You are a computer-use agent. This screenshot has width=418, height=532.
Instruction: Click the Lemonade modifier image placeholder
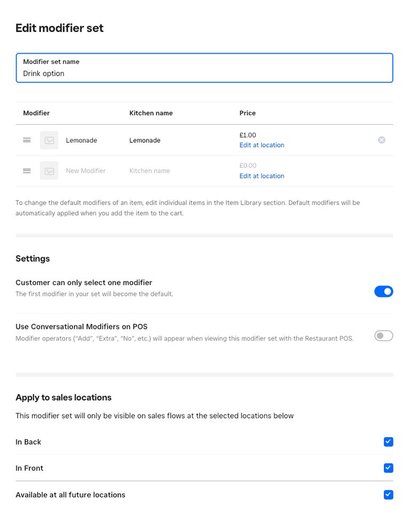[49, 140]
